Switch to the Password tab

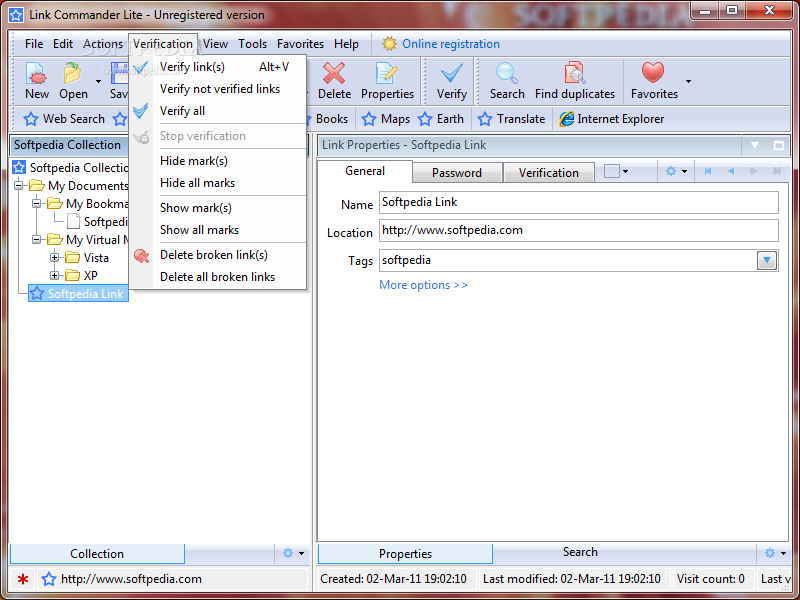pyautogui.click(x=457, y=172)
